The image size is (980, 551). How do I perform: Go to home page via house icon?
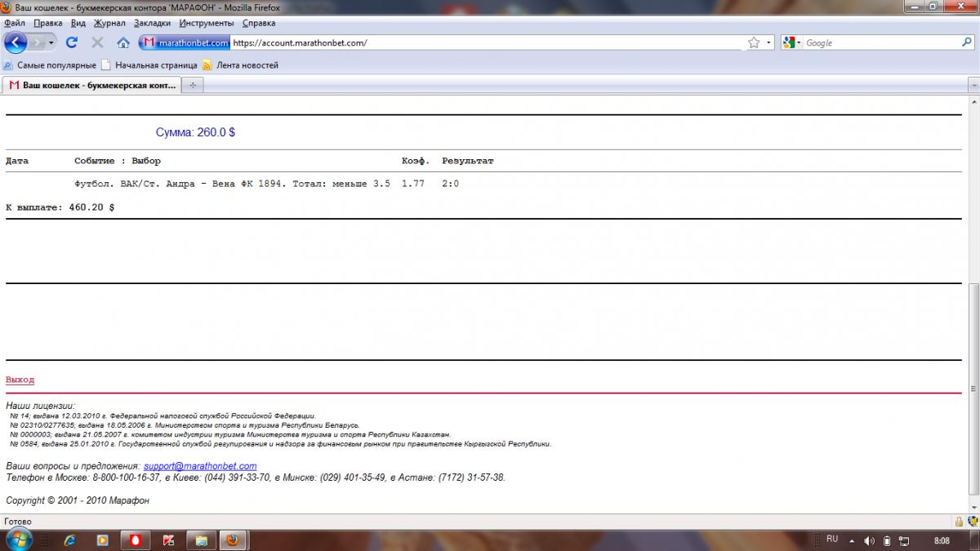tap(123, 42)
